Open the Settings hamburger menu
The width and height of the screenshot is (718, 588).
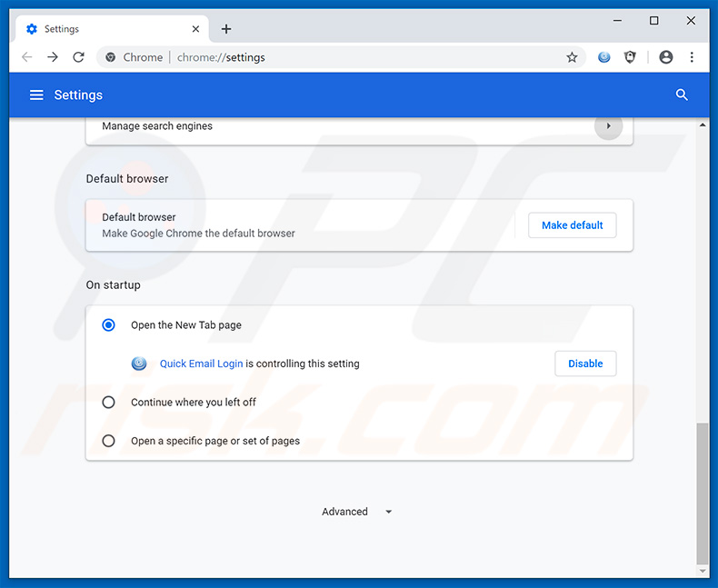click(x=36, y=95)
